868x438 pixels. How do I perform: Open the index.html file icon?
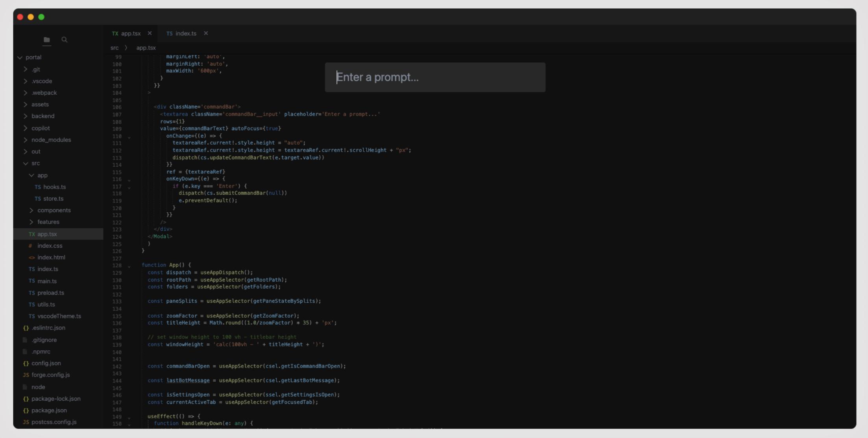31,258
